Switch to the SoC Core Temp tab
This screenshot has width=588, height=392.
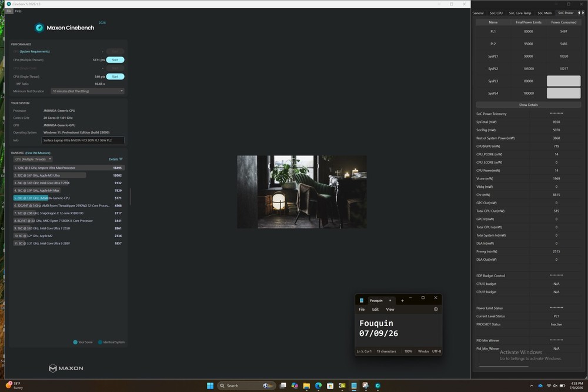(x=520, y=13)
